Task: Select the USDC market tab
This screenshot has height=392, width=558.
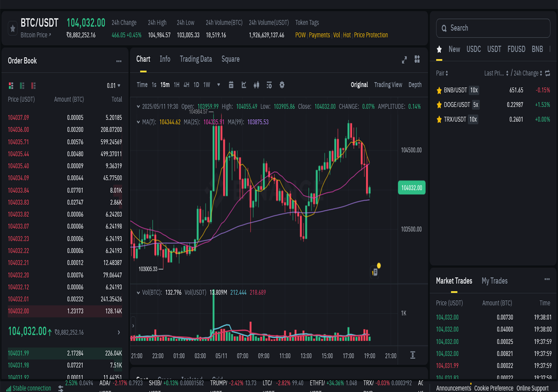Action: point(474,49)
